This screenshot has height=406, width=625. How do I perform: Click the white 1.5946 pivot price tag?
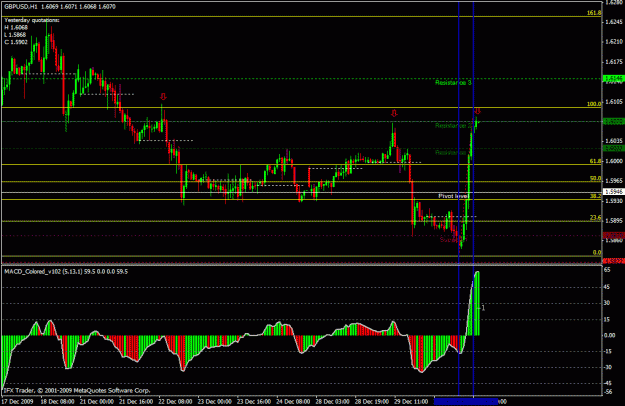pos(614,192)
